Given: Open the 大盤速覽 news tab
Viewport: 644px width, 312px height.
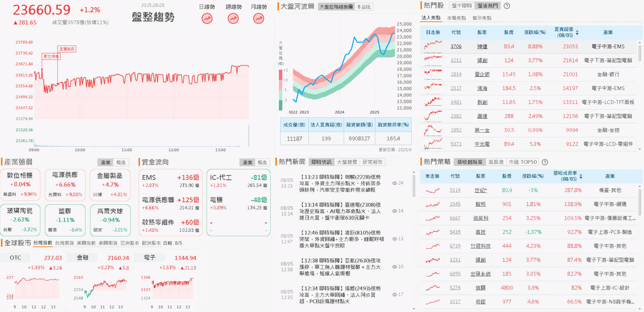Looking at the screenshot, I should pos(347,162).
